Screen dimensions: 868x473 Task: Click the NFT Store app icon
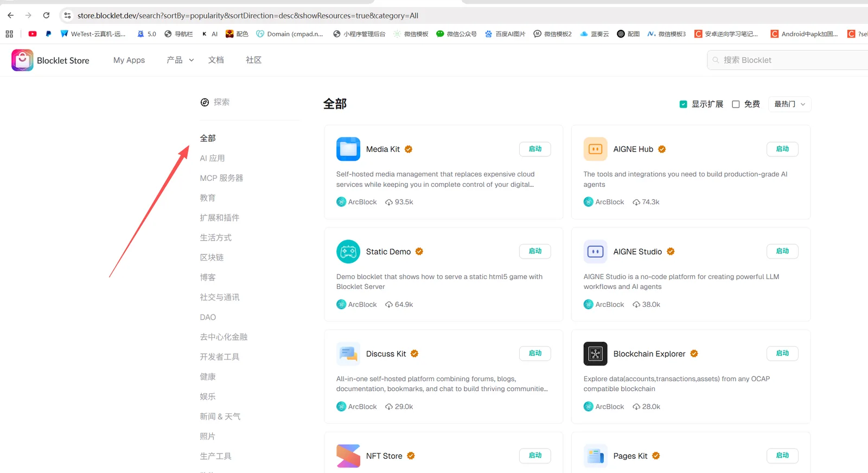[x=348, y=456]
